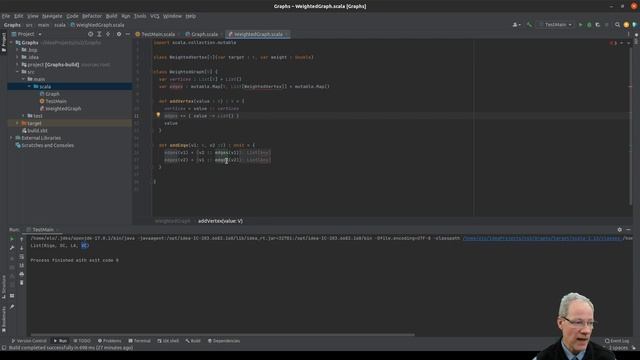The image size is (640, 360).
Task: Open the VCS menu
Action: pos(155,16)
